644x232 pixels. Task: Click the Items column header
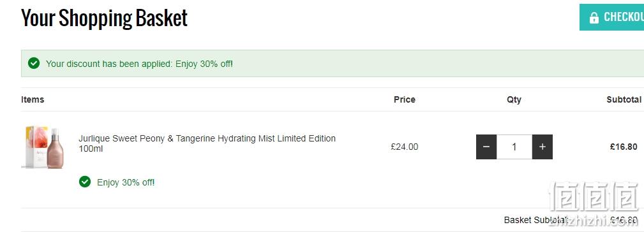click(33, 99)
